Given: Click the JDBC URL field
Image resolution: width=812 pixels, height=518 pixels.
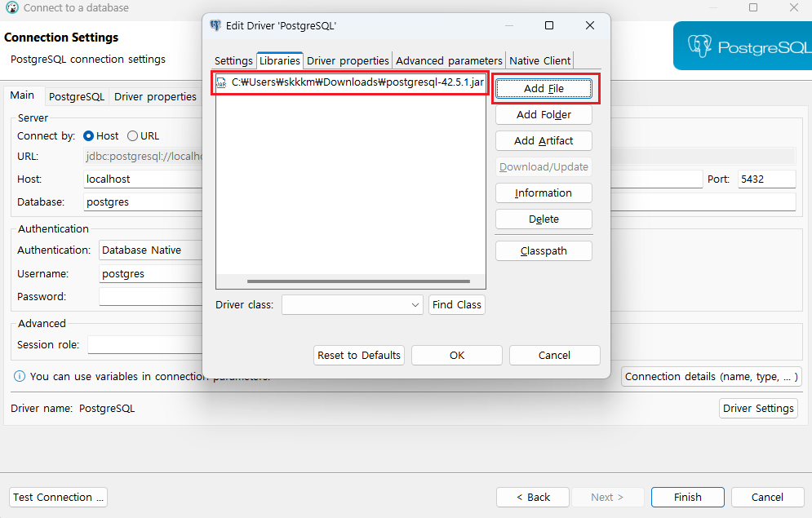Looking at the screenshot, I should coord(143,157).
